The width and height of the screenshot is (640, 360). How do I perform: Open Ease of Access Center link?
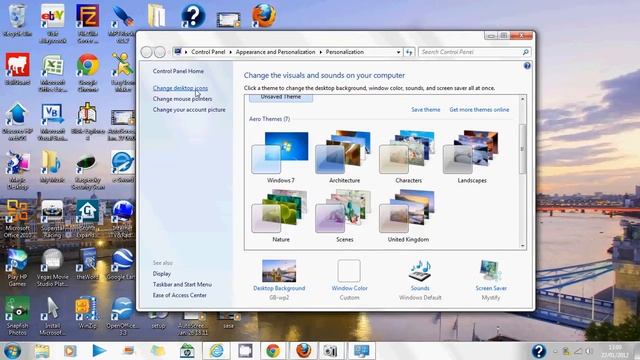click(x=180, y=295)
